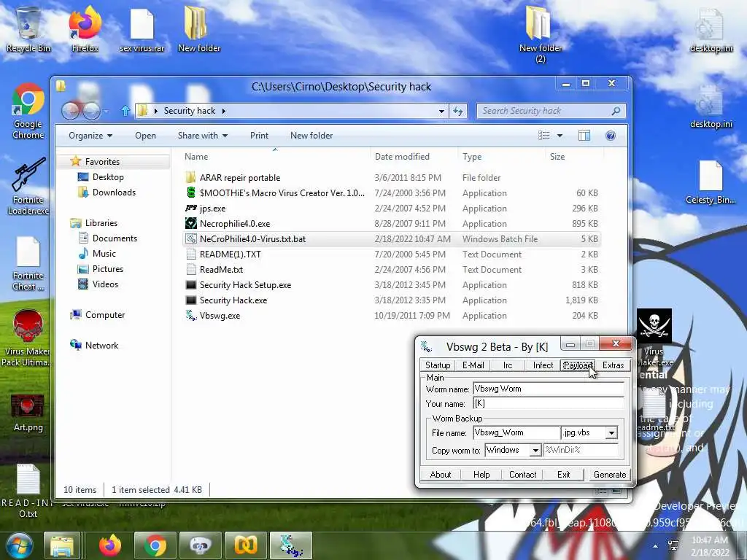Click the About button in Vbswg
747x560 pixels.
pos(440,475)
